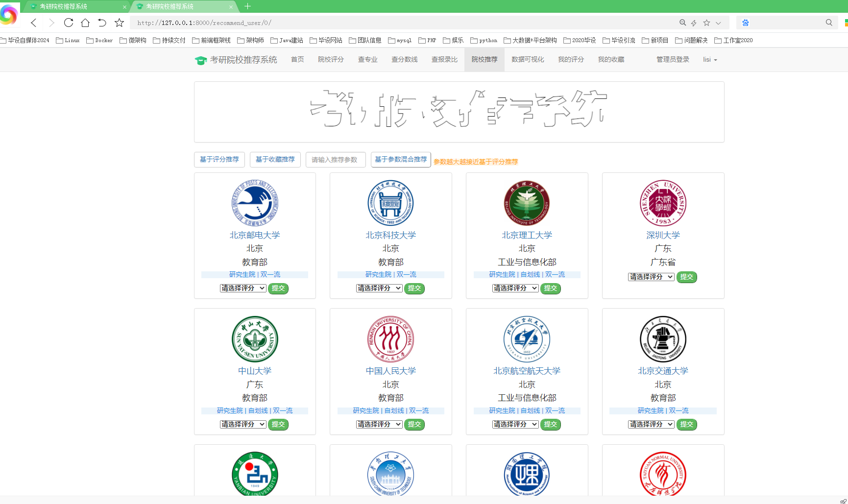Open rating dropdown for 北京交通大学

(x=651, y=424)
